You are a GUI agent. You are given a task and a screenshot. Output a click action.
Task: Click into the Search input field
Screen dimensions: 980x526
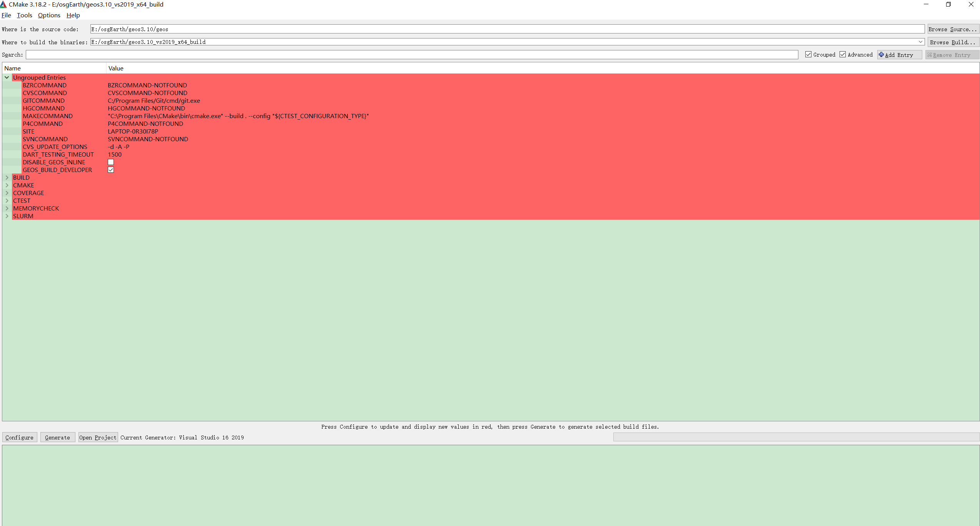tap(412, 55)
